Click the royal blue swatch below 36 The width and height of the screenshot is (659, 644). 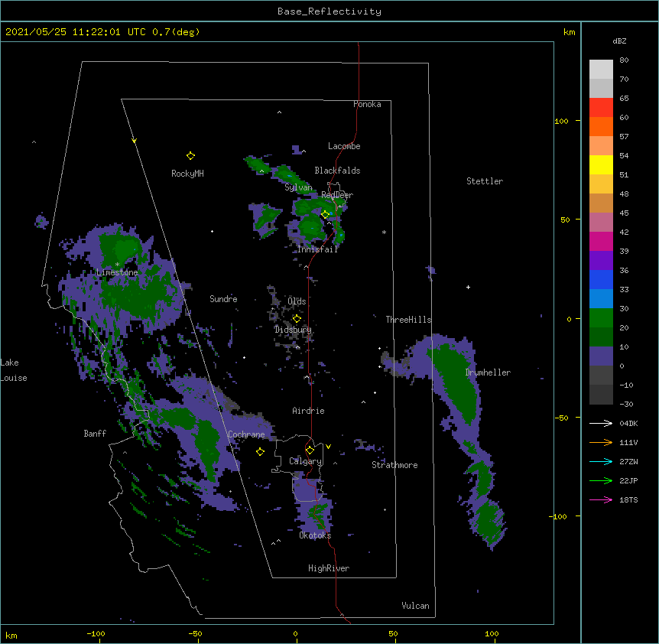(601, 279)
